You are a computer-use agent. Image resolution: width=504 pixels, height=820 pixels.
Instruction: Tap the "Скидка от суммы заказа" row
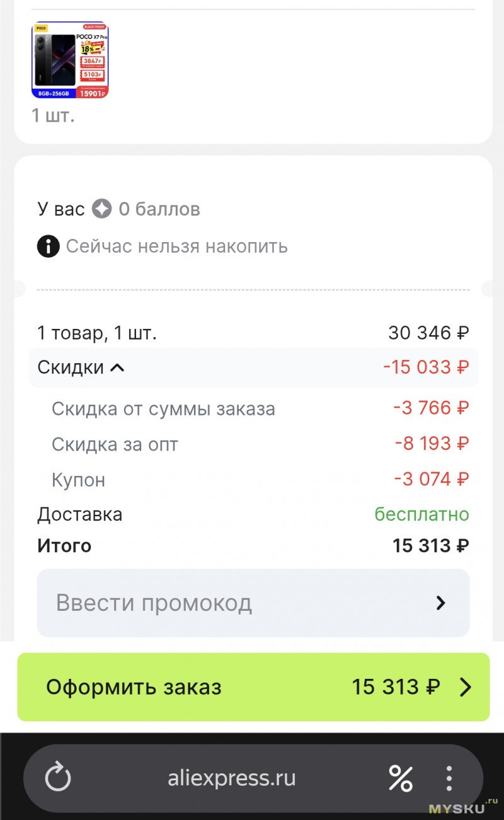(x=163, y=409)
